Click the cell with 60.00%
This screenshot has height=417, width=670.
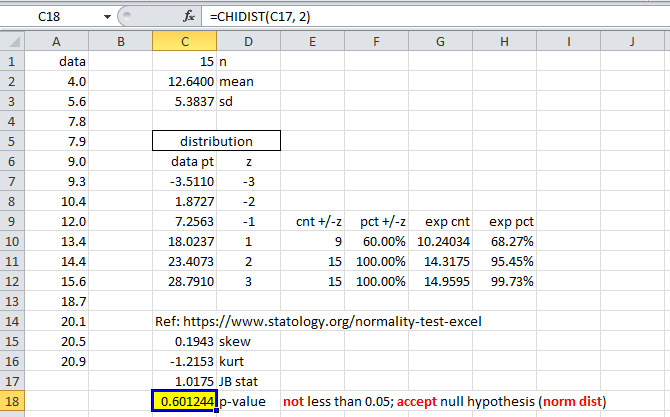(376, 241)
